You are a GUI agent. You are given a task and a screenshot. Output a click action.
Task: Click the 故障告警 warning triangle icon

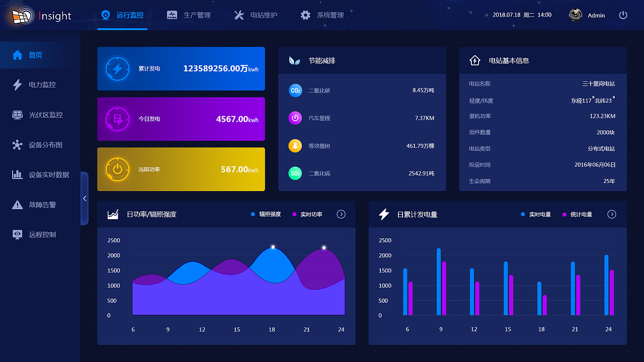18,205
